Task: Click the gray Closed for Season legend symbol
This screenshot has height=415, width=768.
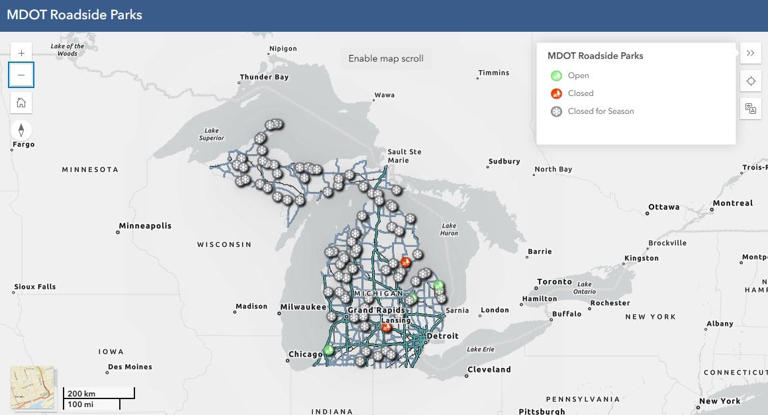Action: 556,111
